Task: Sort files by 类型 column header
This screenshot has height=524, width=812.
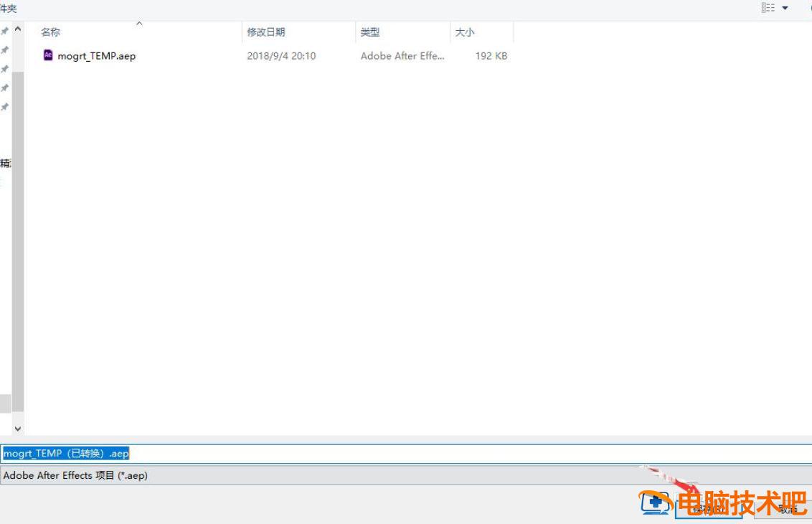Action: [x=370, y=32]
